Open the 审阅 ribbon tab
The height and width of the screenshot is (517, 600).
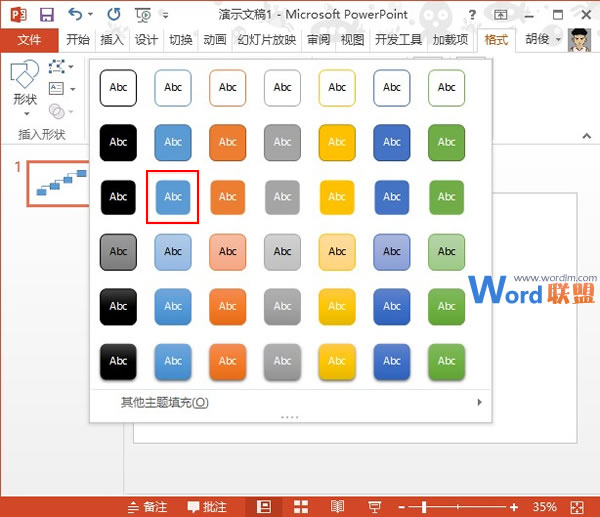pyautogui.click(x=318, y=40)
